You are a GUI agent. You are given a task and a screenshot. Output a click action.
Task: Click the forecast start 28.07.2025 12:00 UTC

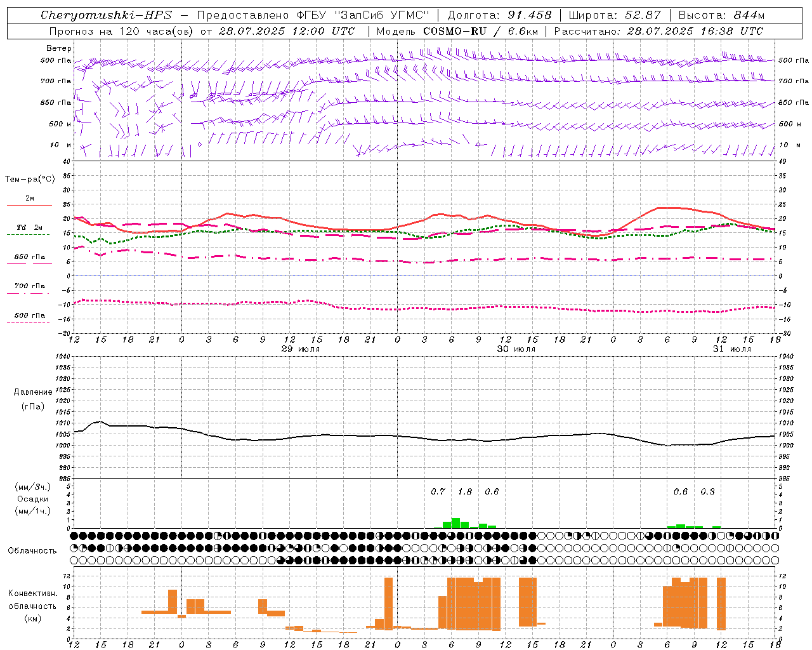[287, 31]
